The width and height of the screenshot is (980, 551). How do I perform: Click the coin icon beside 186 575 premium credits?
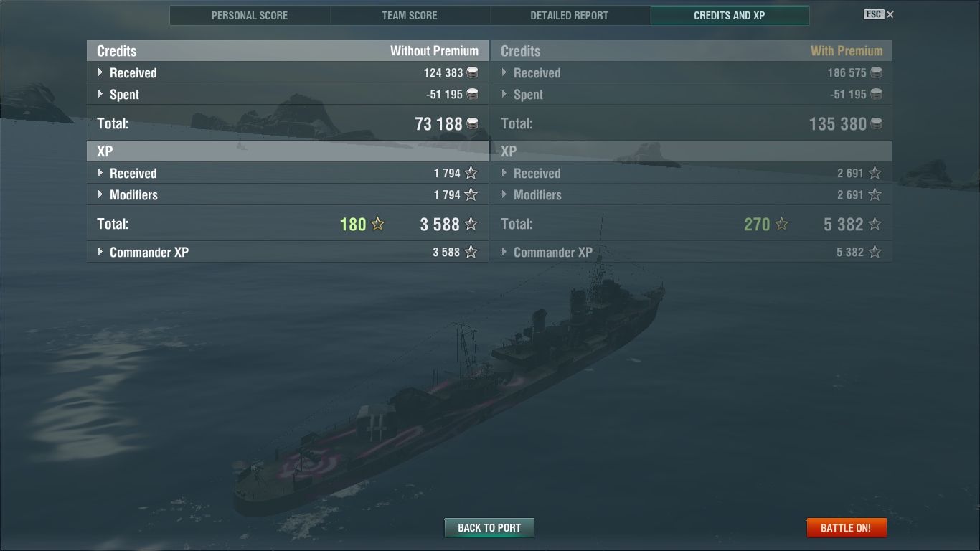[x=876, y=72]
